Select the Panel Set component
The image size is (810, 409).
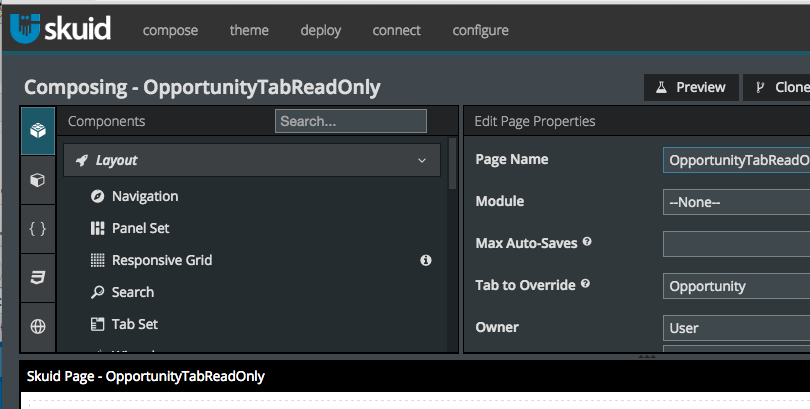140,228
